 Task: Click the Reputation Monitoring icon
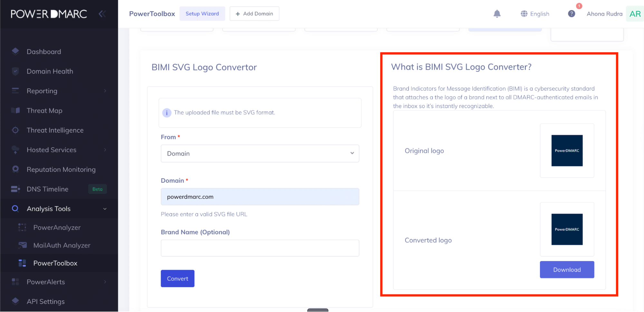click(x=15, y=169)
